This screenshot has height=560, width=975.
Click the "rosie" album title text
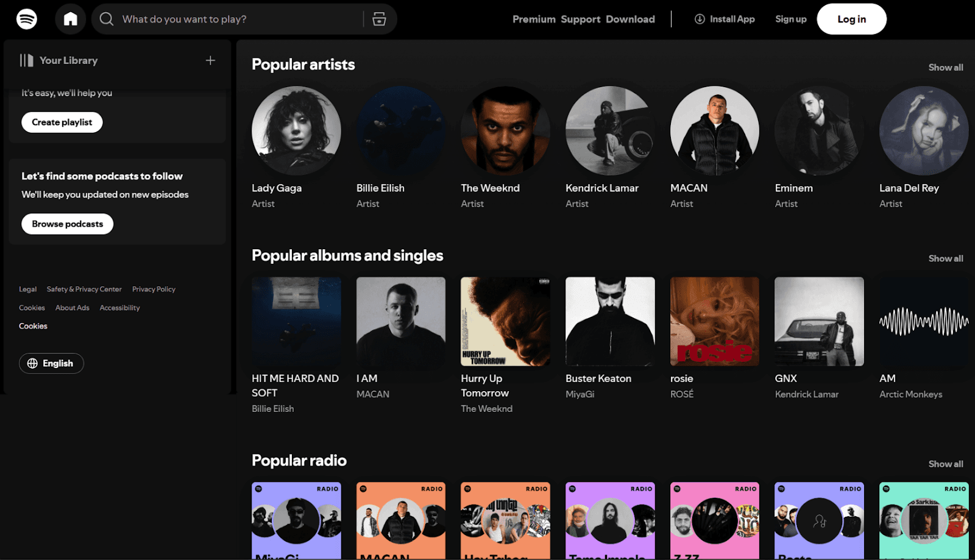(x=682, y=378)
